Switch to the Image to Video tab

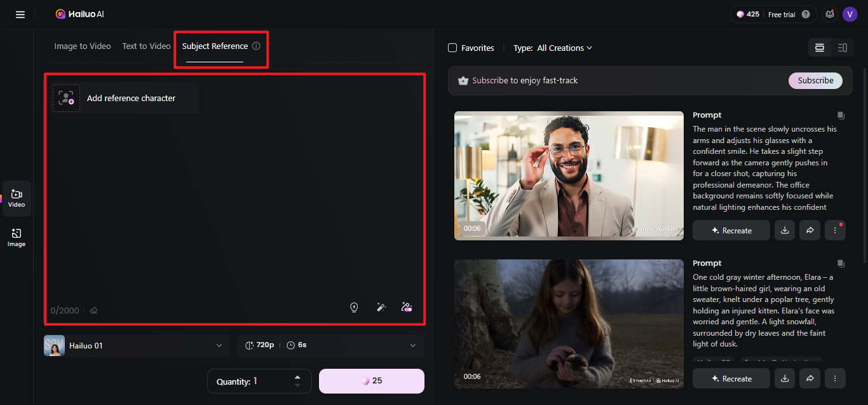tap(83, 46)
